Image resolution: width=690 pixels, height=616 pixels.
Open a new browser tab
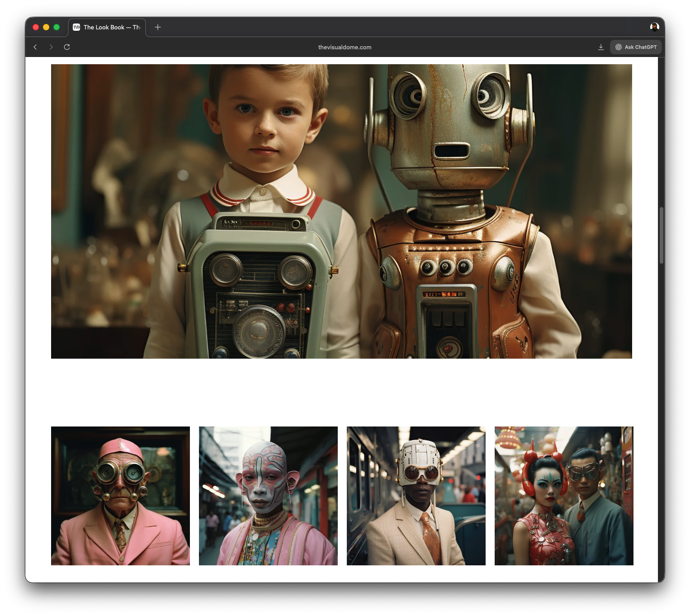[x=158, y=27]
